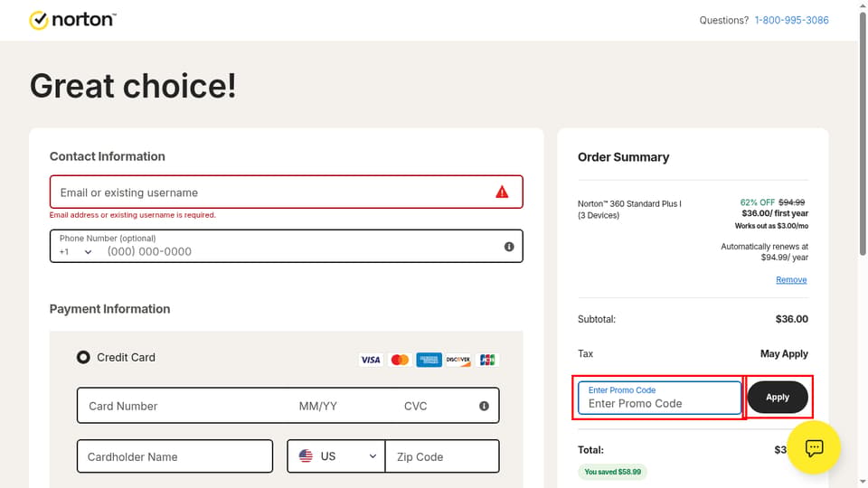Focus the Cardholder Name field
Viewport: 868px width, 488px height.
[x=175, y=456]
